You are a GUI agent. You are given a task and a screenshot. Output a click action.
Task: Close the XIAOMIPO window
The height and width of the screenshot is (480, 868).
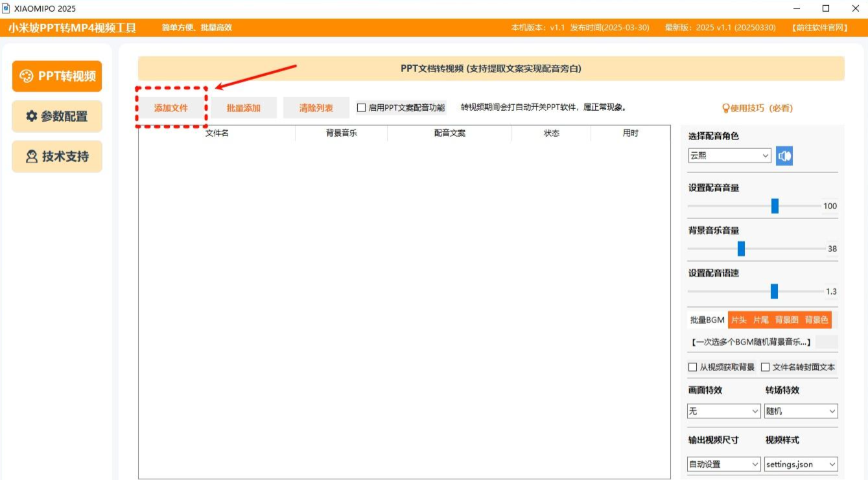(855, 8)
